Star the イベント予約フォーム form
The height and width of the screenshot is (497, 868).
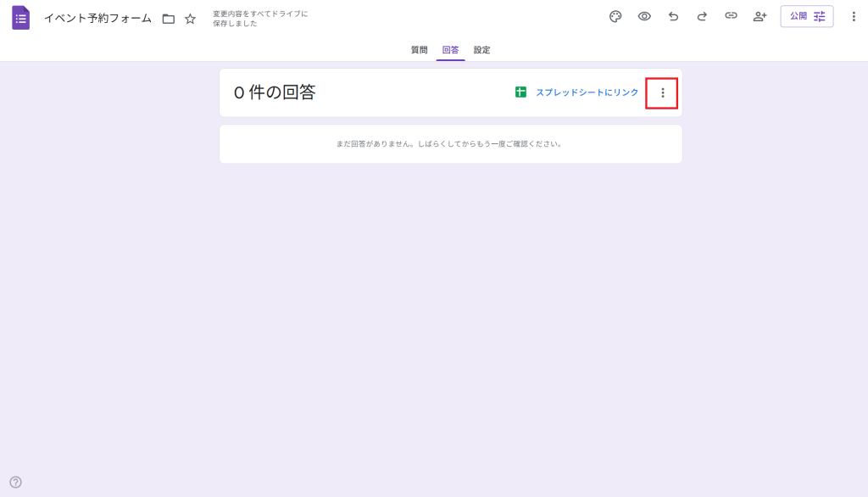click(x=191, y=19)
